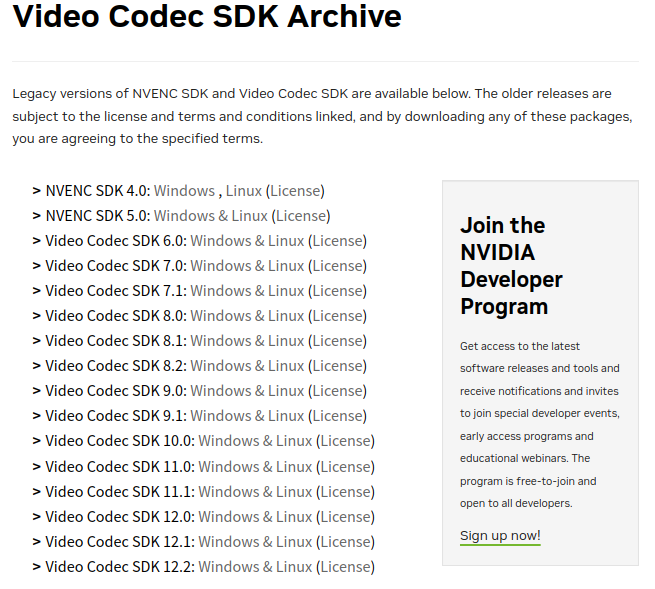Open Video Codec SDK 7.1 License link
655x589 pixels.
click(338, 291)
